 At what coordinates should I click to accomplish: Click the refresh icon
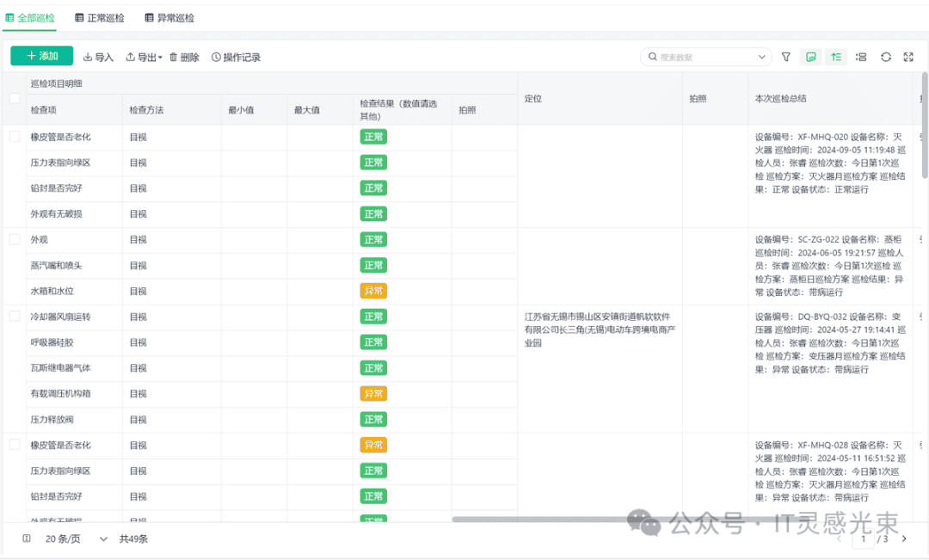[x=886, y=57]
